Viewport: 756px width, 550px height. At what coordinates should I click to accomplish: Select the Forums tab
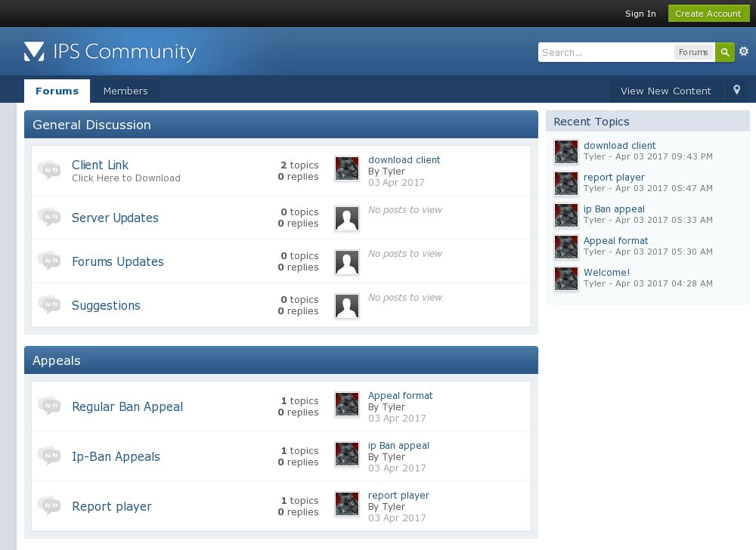(x=57, y=91)
